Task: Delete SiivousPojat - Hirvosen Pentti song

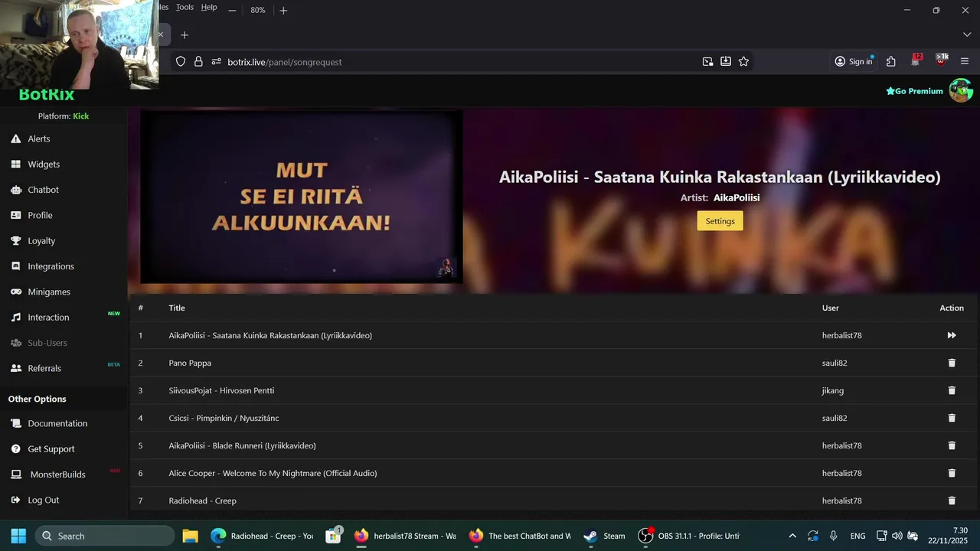Action: 952,390
